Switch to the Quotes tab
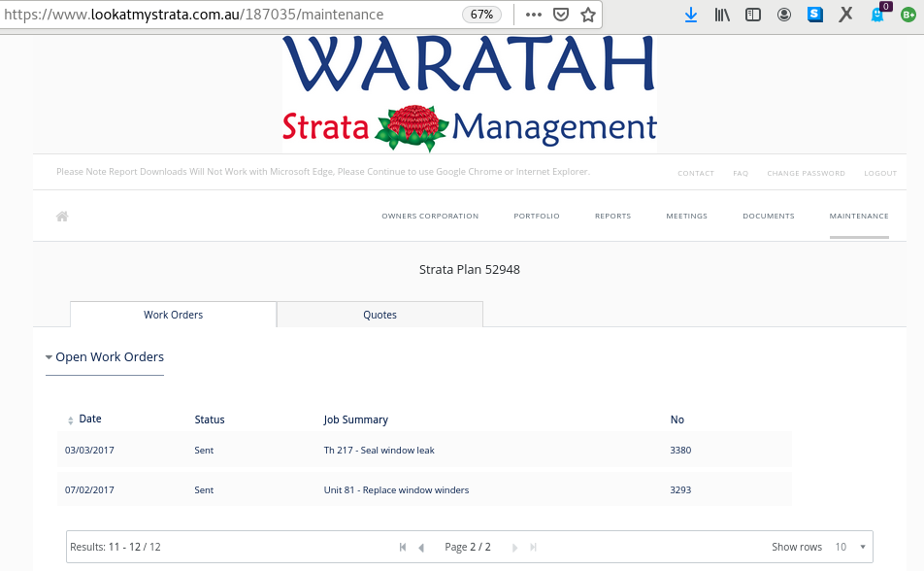Screen dimensions: 924x571 379,315
